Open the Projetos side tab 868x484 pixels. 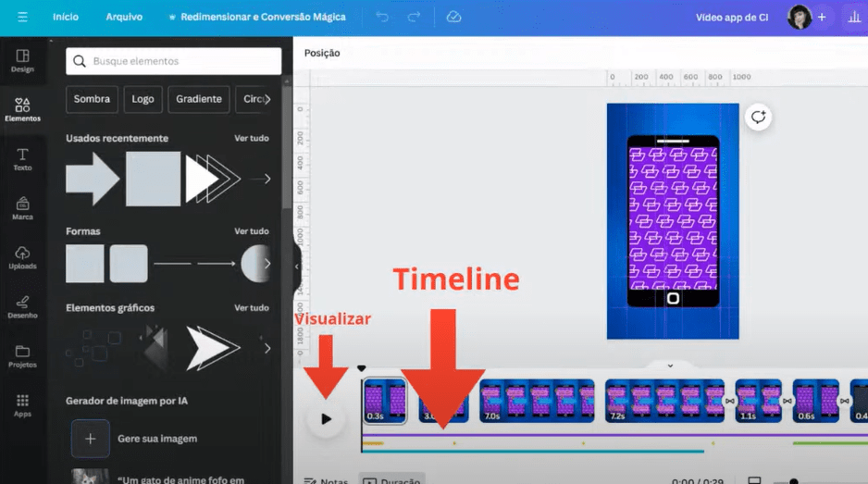coord(22,356)
